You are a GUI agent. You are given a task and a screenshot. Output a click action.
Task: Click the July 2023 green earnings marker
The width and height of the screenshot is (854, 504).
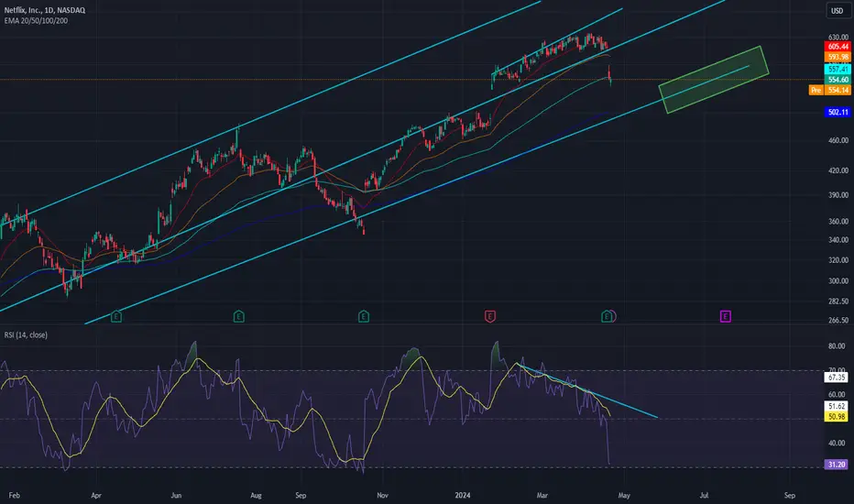click(238, 316)
